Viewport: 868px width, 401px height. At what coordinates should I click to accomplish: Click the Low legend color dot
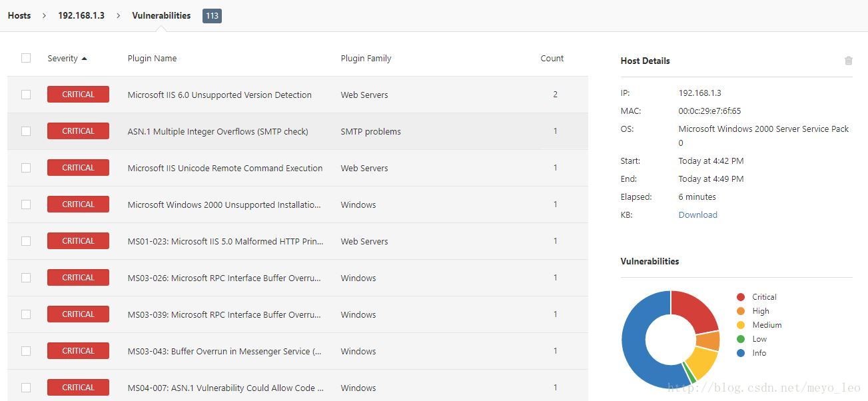coord(741,339)
